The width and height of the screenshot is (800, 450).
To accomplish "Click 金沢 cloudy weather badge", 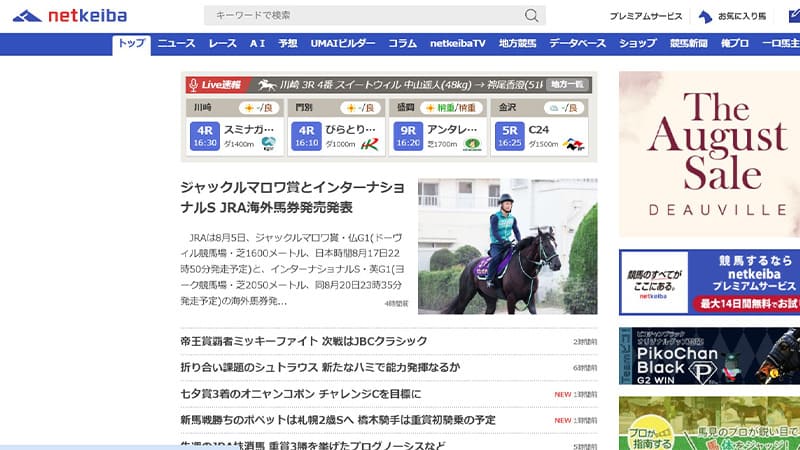I will tap(563, 108).
